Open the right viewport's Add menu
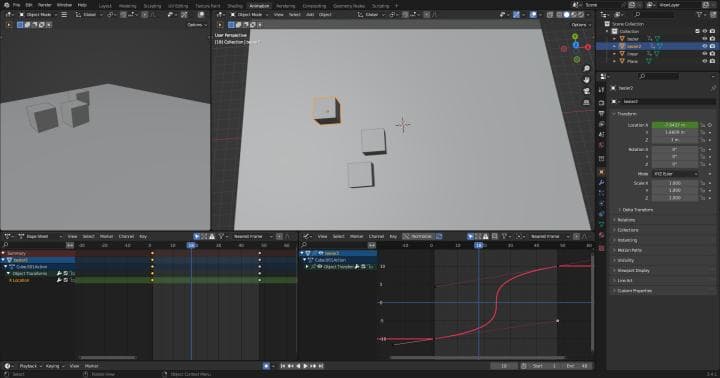Screen dimensions: 720x378 click(x=310, y=15)
